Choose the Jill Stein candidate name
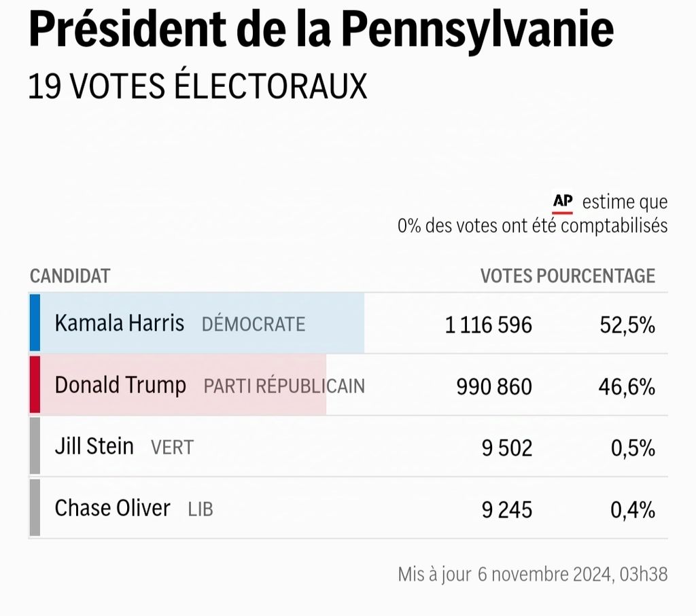The height and width of the screenshot is (616, 696). (x=94, y=447)
